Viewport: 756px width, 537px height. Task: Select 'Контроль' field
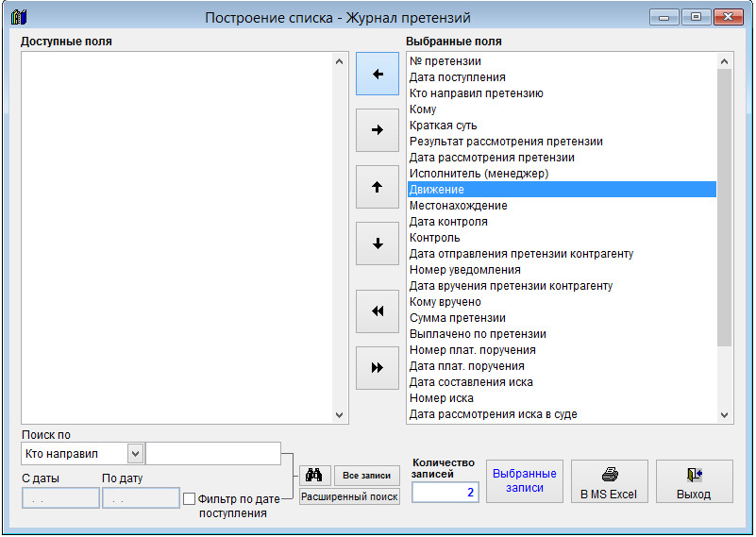562,238
